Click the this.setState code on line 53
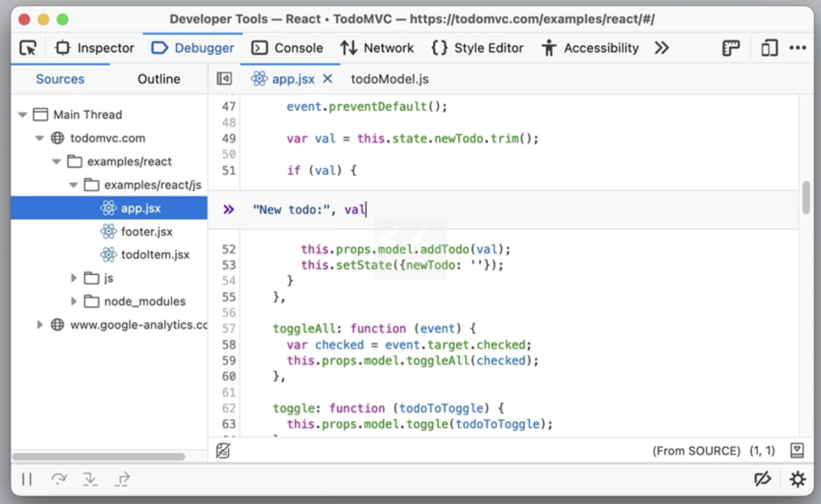This screenshot has width=821, height=504. pyautogui.click(x=346, y=265)
